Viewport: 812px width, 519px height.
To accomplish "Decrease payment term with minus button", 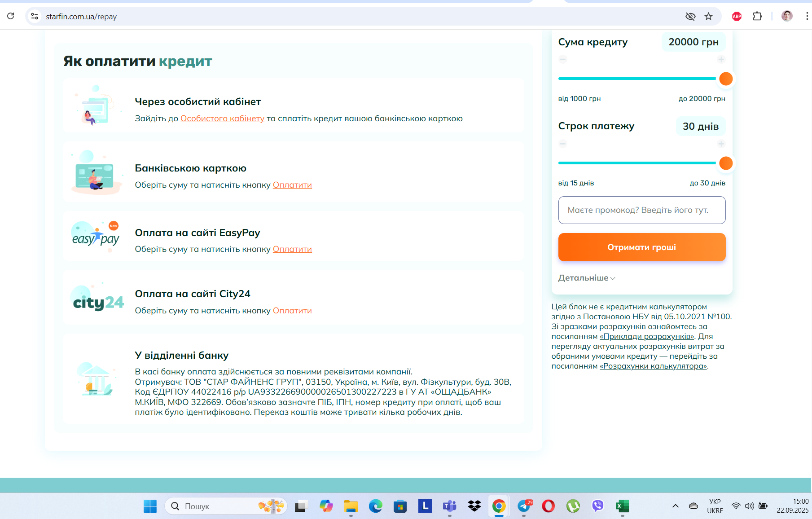I will pos(563,144).
